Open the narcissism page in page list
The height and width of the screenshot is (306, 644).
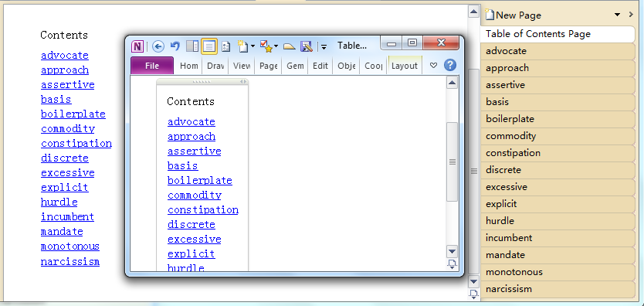point(558,289)
